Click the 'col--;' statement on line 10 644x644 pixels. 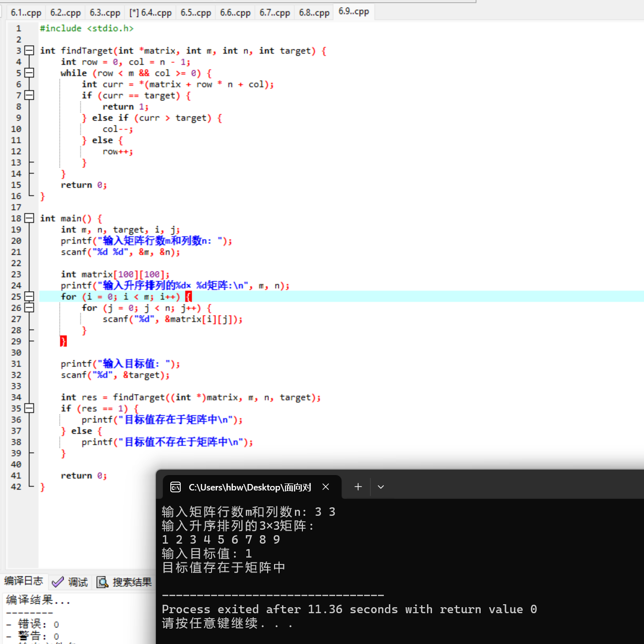click(x=118, y=129)
